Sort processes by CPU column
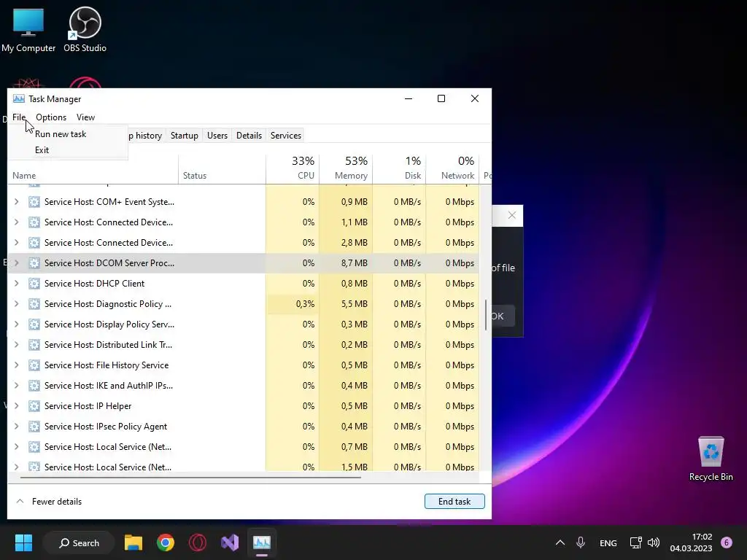 [293, 168]
